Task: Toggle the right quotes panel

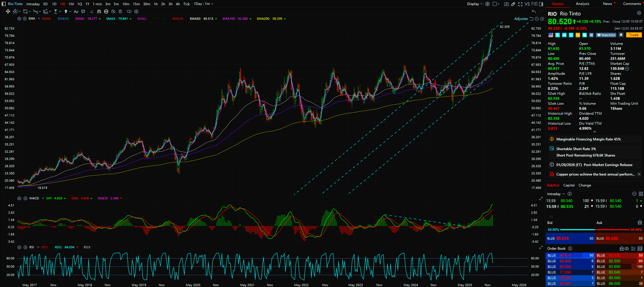Action: coord(541,4)
